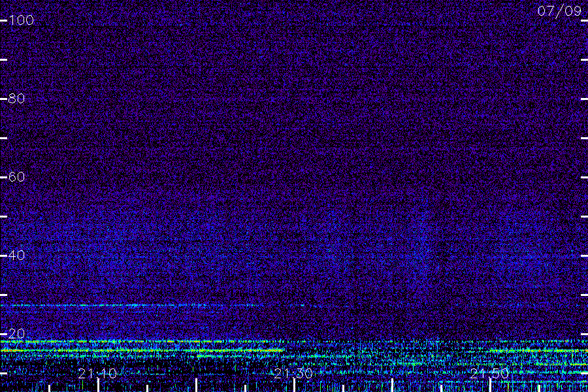
Task: Click the 80 frequency axis label
Action: pyautogui.click(x=16, y=99)
